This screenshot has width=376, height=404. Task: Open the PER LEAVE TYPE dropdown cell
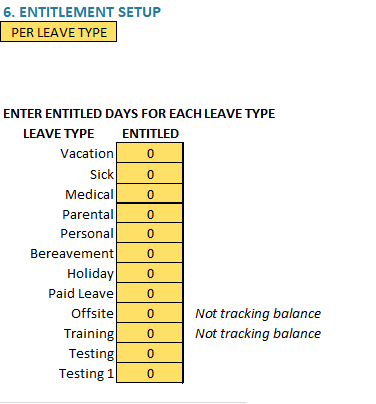pyautogui.click(x=58, y=32)
